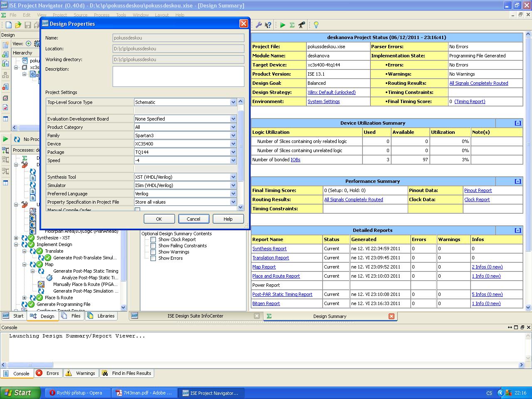Open Design Summary via the sigma toolbar icon
The height and width of the screenshot is (399, 532).
pyautogui.click(x=292, y=25)
